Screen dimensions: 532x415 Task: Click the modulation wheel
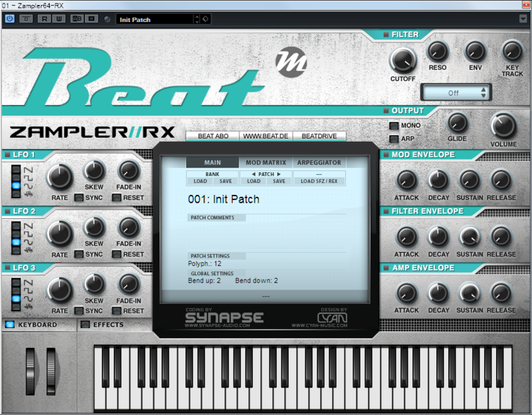tap(51, 371)
